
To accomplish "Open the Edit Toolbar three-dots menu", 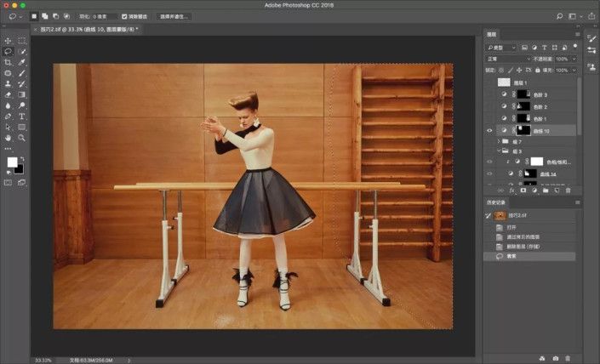I will coord(8,149).
